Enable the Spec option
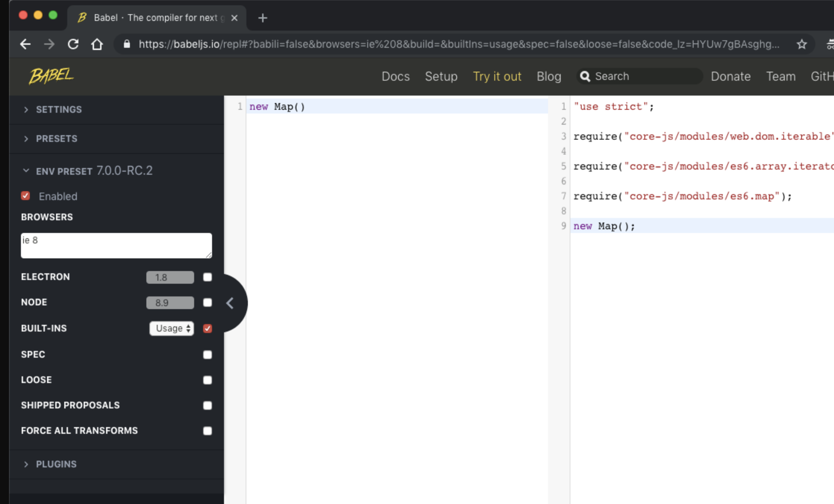The width and height of the screenshot is (834, 504). tap(207, 355)
